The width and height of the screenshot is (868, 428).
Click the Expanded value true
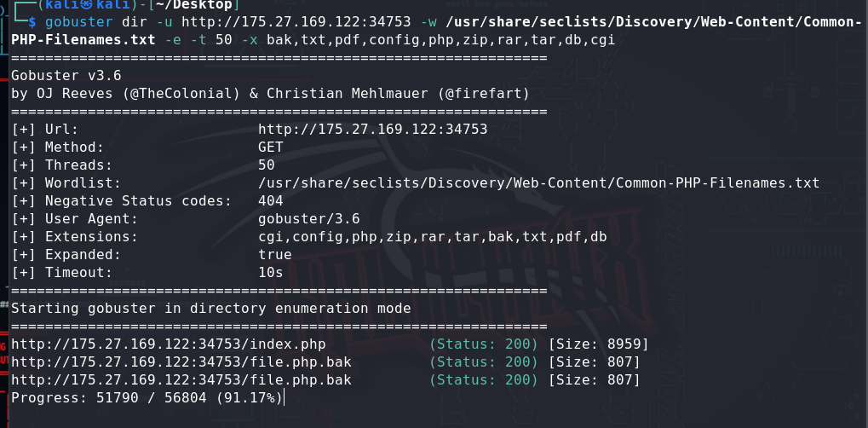[x=274, y=255]
